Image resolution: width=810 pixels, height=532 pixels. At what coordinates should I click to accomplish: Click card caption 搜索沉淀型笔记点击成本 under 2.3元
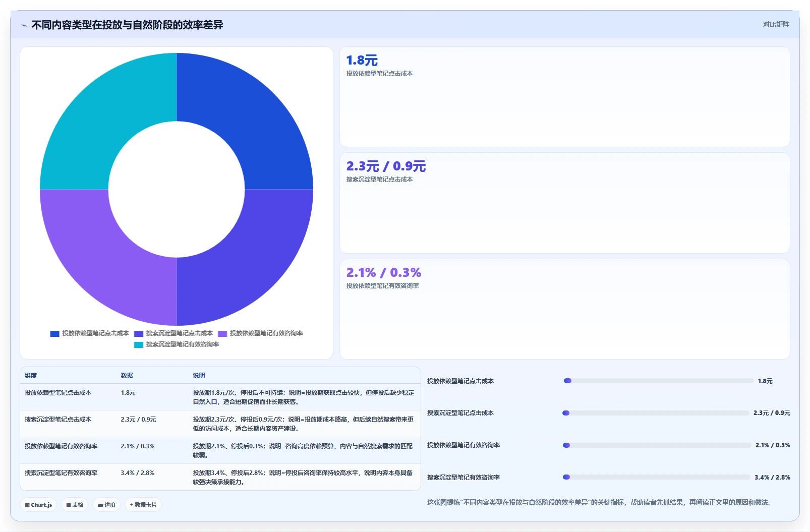[379, 180]
